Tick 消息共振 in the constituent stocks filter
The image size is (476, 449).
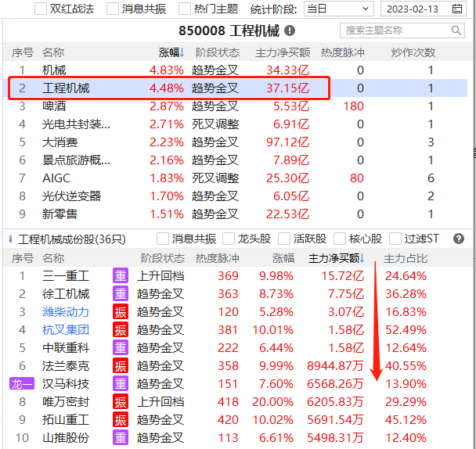point(163,239)
